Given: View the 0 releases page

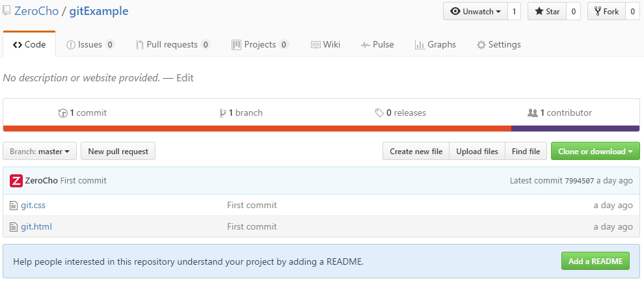Looking at the screenshot, I should (401, 113).
